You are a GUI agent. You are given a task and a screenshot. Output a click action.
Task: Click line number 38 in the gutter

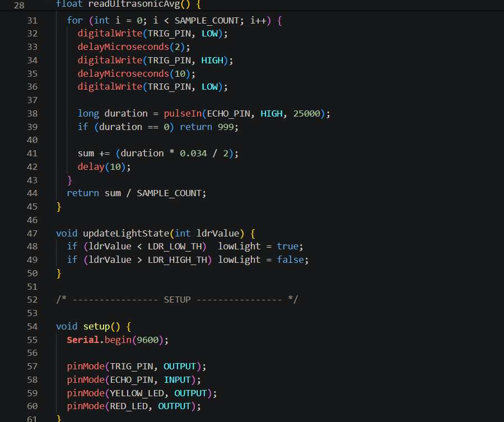pos(32,113)
